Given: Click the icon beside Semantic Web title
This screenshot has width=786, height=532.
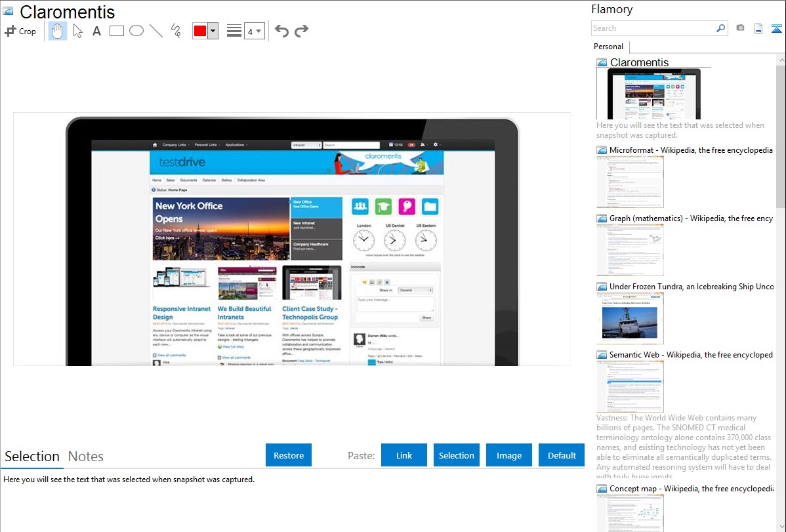Looking at the screenshot, I should (602, 355).
